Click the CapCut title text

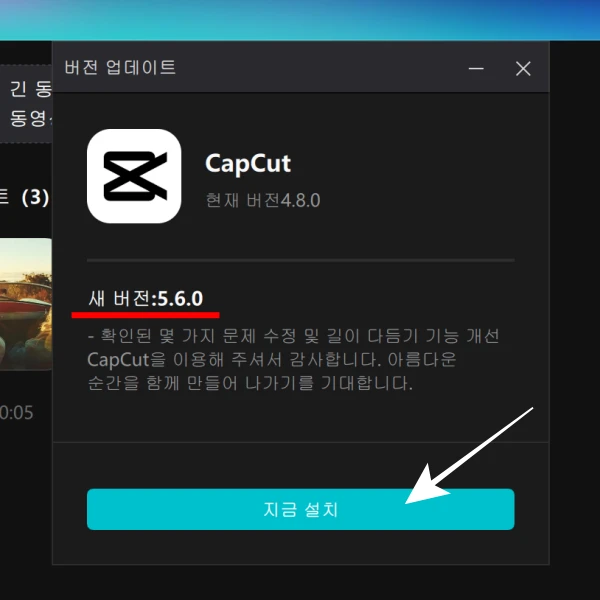(248, 163)
